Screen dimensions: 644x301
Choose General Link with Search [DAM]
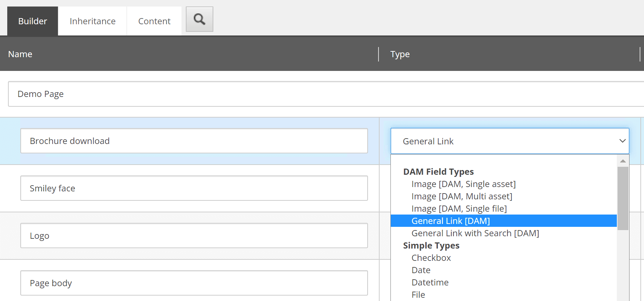(475, 233)
